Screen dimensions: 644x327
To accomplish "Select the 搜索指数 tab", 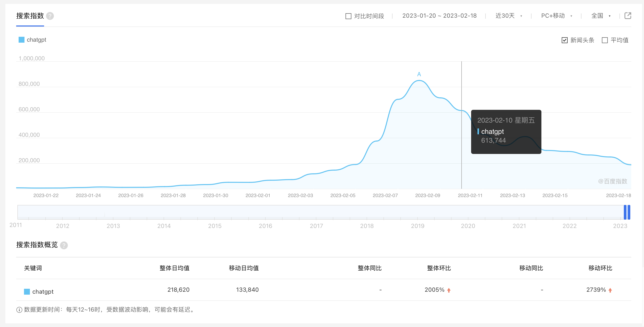I will [x=30, y=16].
